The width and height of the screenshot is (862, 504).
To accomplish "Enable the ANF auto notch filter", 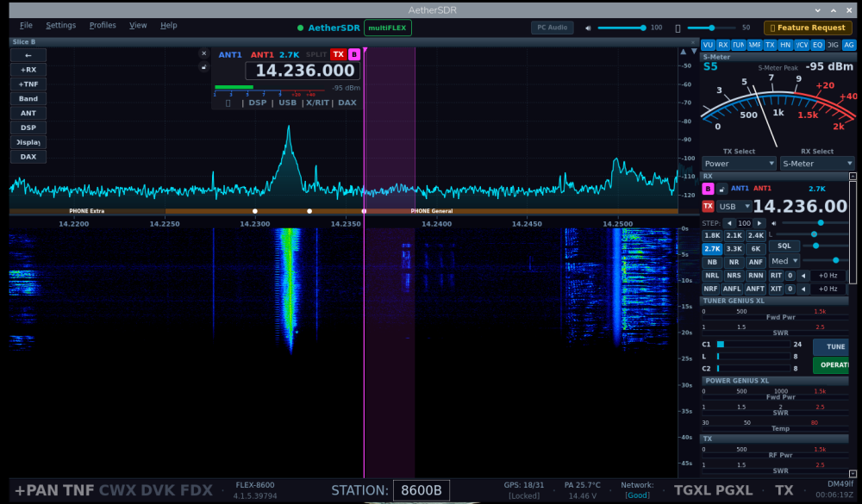I will point(755,262).
